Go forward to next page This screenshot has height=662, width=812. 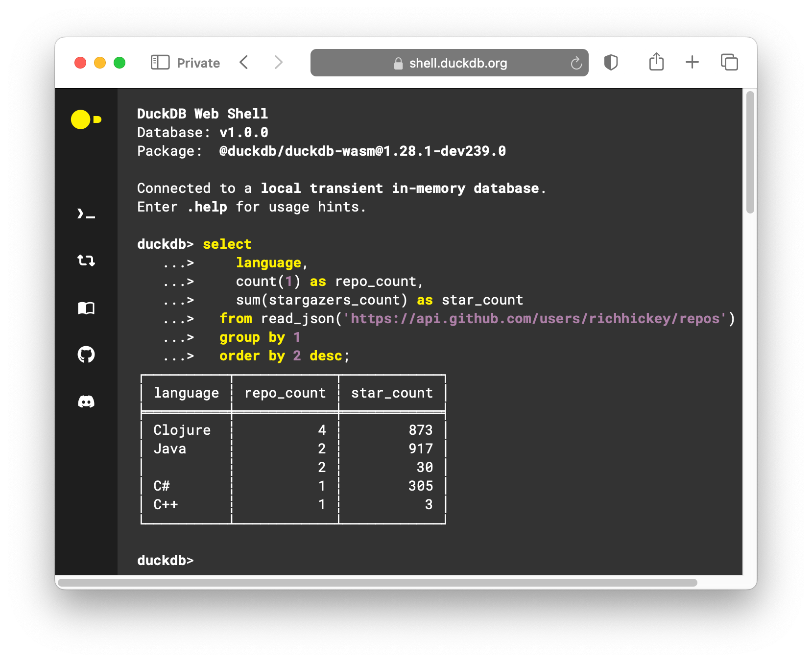click(x=279, y=62)
